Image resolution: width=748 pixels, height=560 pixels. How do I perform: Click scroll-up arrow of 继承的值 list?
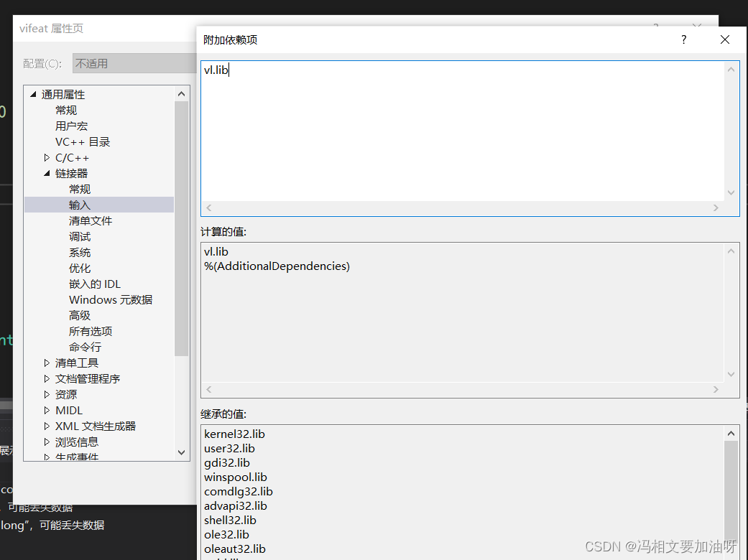click(x=731, y=433)
